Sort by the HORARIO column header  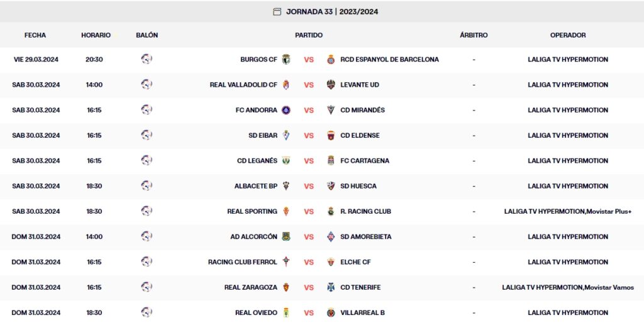(x=96, y=35)
